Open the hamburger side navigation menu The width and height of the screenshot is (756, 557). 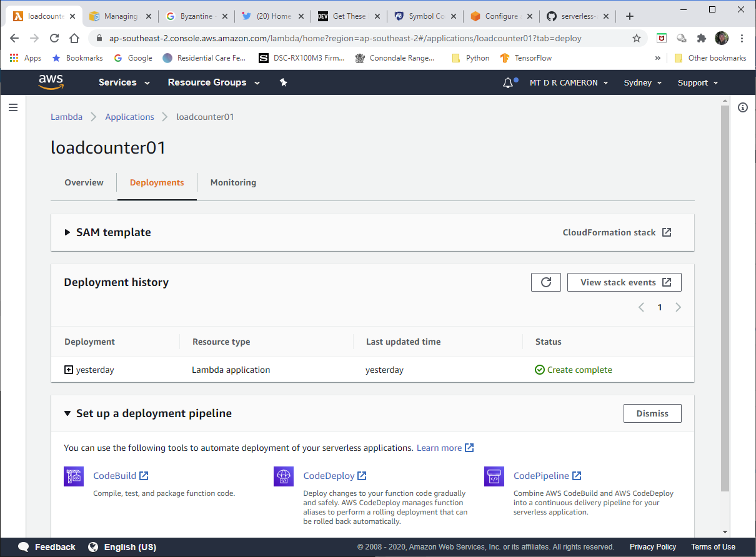(12, 107)
